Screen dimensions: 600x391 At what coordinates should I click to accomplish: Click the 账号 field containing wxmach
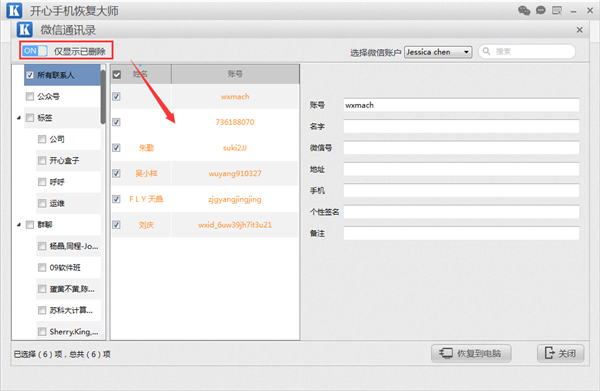tap(461, 105)
